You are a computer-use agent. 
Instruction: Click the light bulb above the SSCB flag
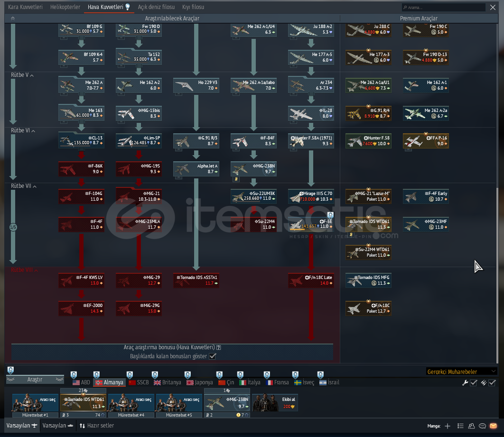coord(130,375)
